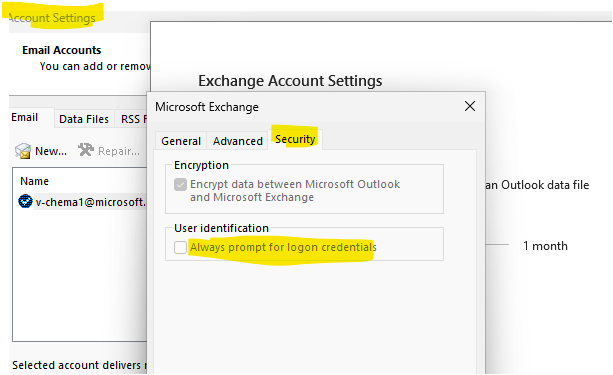
Task: Toggle Encrypt data between Outlook and Exchange checkbox
Action: (x=180, y=184)
